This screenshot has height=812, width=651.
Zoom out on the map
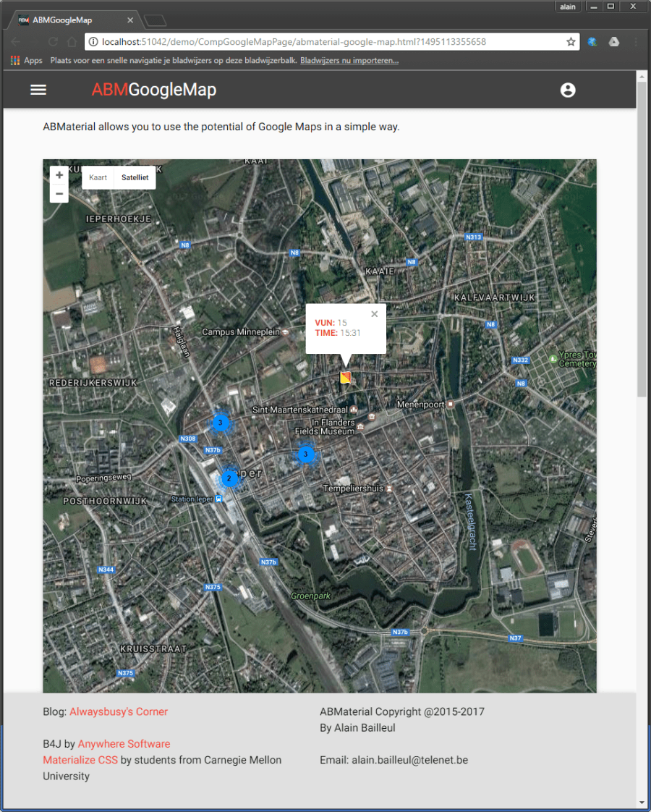point(59,194)
